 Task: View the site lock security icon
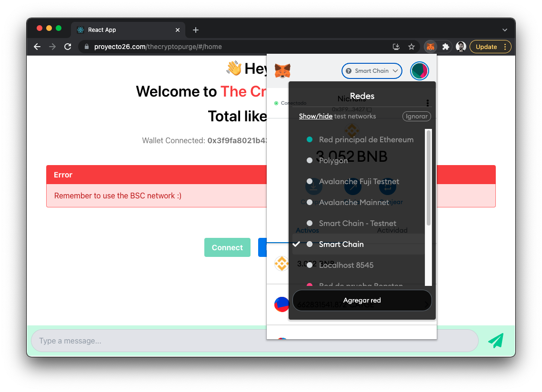[x=87, y=47]
